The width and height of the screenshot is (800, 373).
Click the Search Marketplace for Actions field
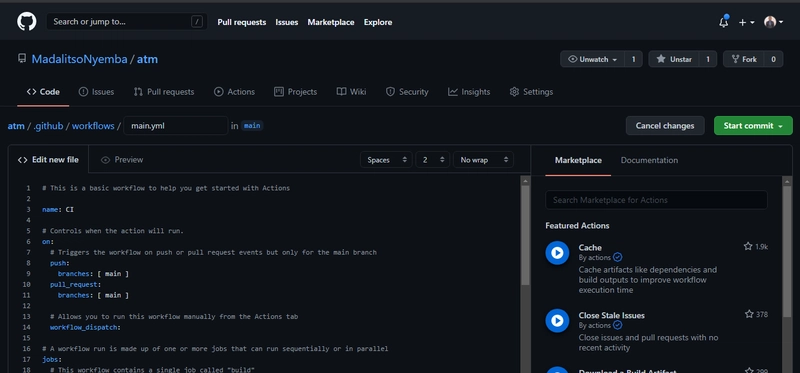tap(656, 200)
